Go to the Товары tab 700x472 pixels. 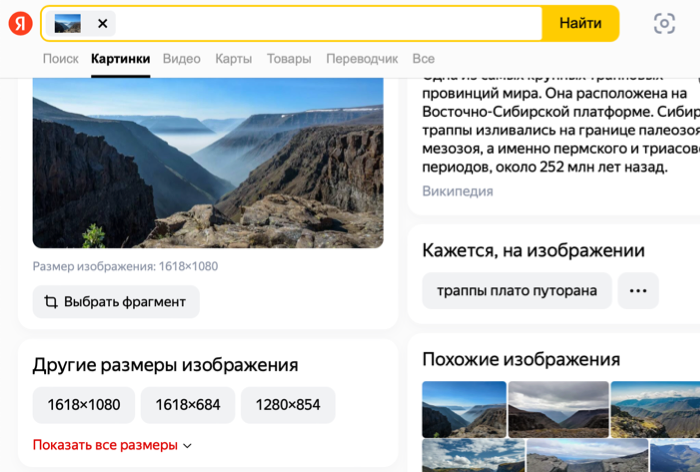(289, 59)
